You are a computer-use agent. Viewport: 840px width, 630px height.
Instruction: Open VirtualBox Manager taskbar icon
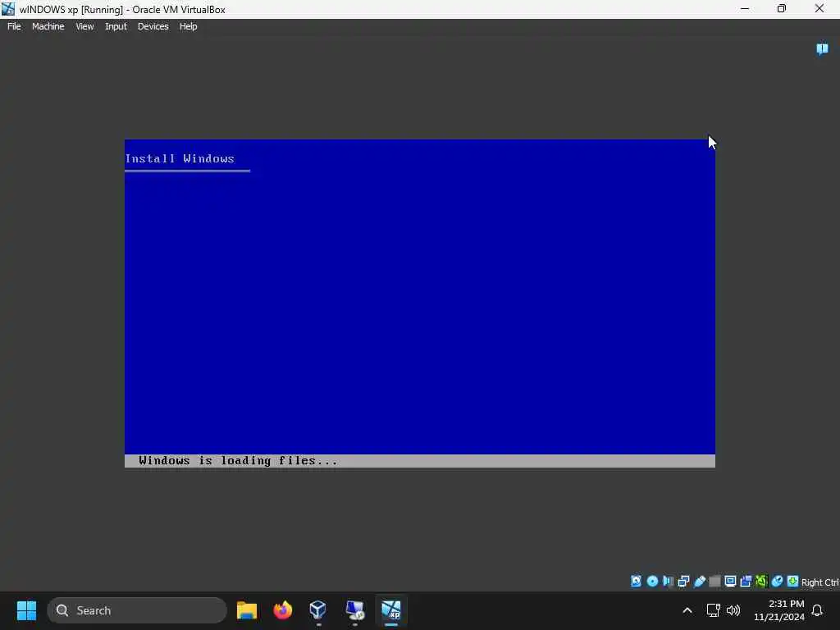tap(318, 610)
